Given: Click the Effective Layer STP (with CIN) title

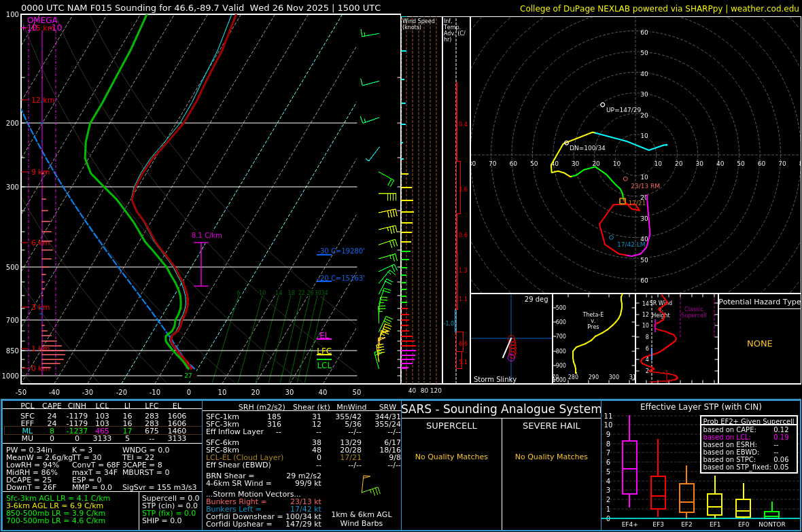Looking at the screenshot, I should click(x=701, y=407).
